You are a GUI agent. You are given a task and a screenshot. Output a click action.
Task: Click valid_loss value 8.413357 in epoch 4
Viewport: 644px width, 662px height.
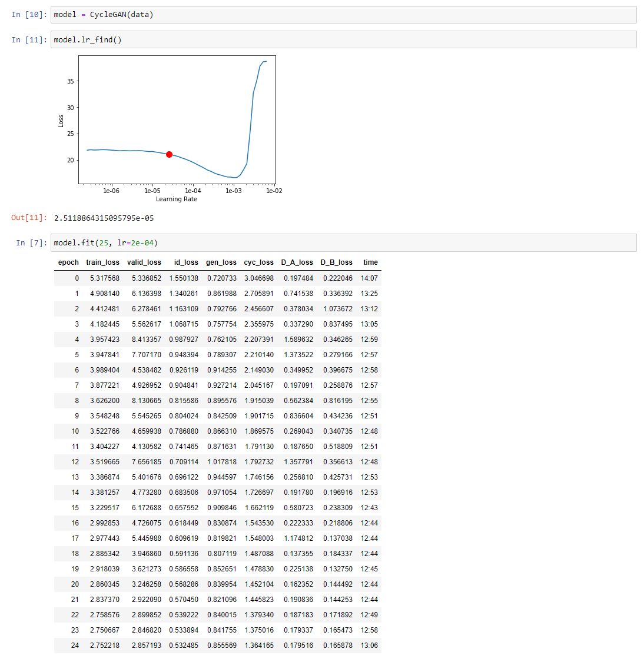147,340
